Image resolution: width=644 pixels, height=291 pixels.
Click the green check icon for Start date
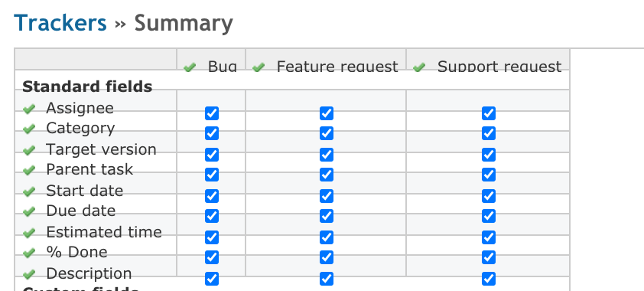[x=29, y=191]
